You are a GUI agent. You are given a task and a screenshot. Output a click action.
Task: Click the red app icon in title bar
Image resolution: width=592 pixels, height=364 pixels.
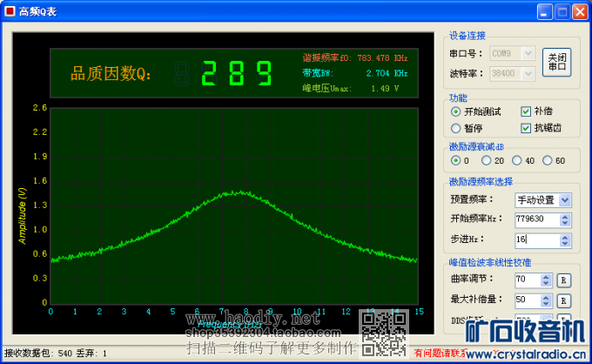point(10,11)
